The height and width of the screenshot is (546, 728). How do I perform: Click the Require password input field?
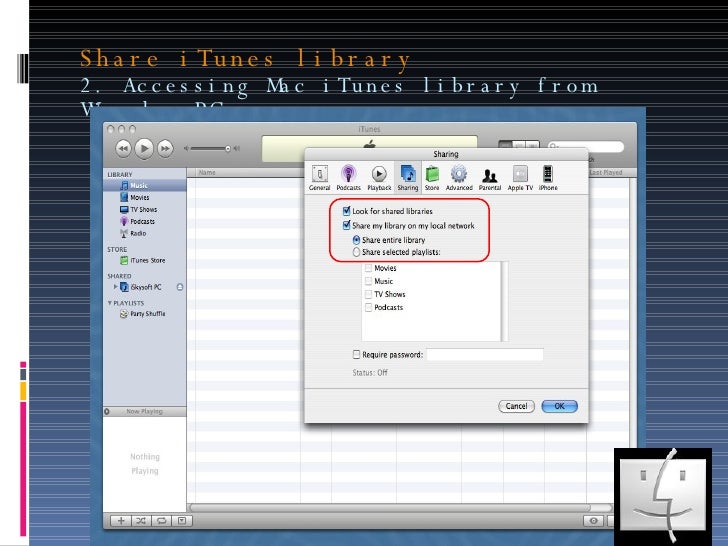tap(485, 355)
